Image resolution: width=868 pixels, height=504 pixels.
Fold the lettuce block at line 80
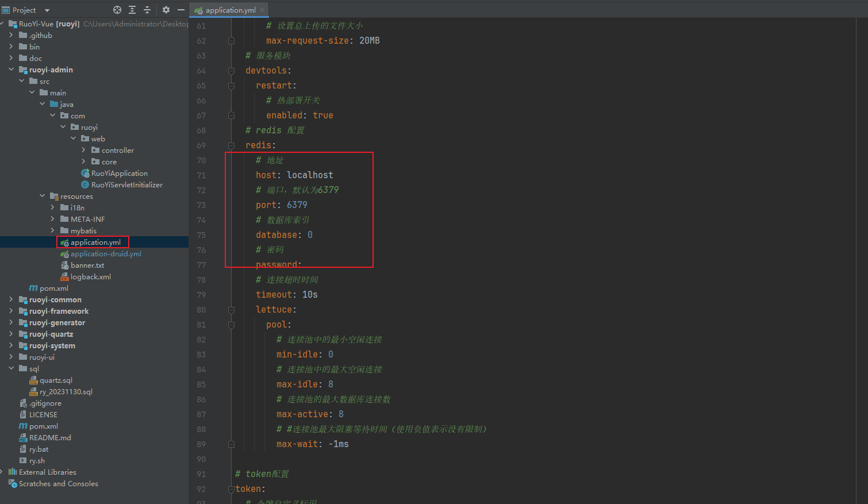point(231,310)
